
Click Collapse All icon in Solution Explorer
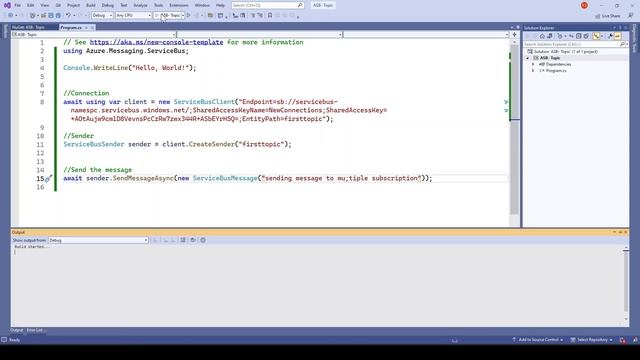tap(578, 36)
